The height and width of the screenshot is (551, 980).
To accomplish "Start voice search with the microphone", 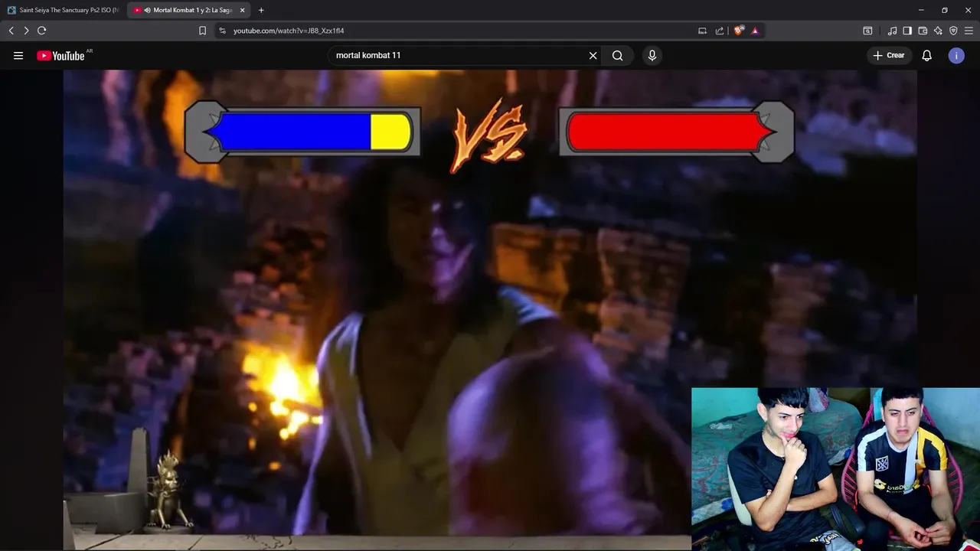I will [x=652, y=55].
